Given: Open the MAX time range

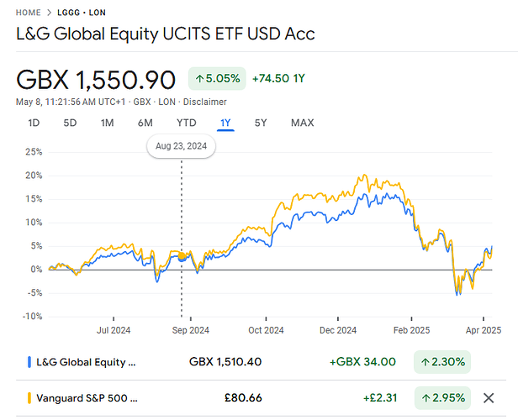Looking at the screenshot, I should tap(302, 123).
